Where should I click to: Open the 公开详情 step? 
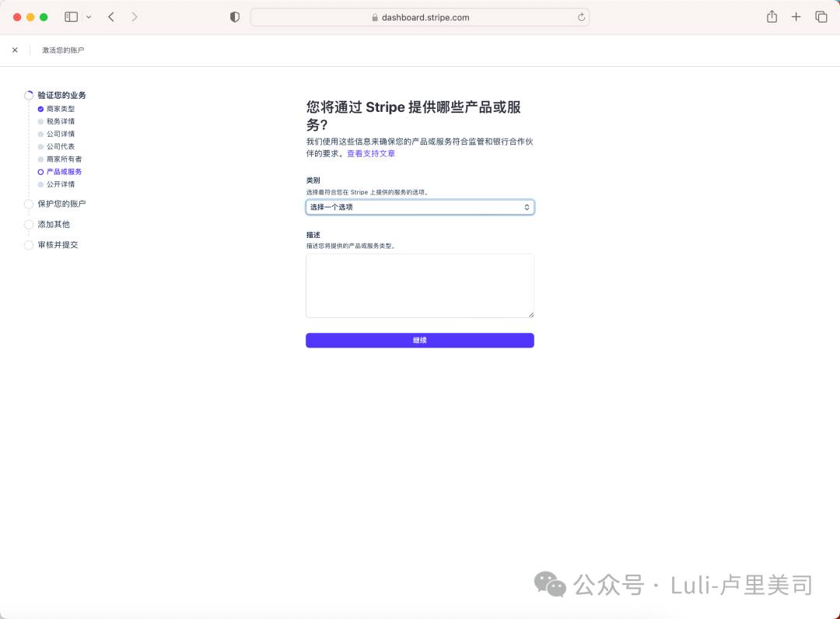coord(61,184)
